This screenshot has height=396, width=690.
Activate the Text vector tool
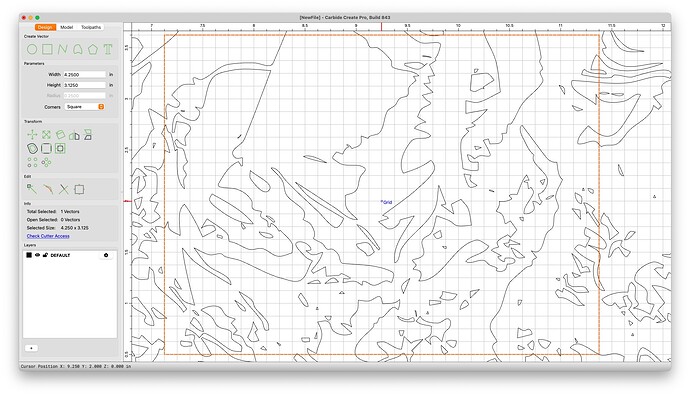click(108, 49)
